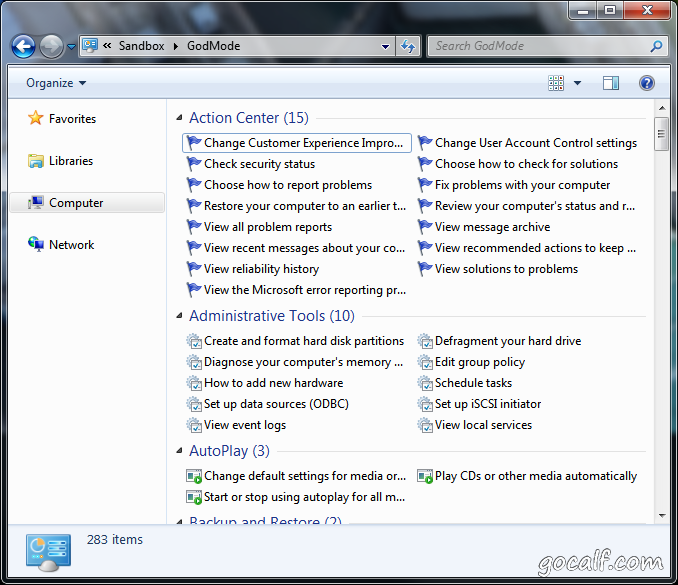The height and width of the screenshot is (585, 678).
Task: Click gear icon beside Defragment your hard drive
Action: point(425,341)
